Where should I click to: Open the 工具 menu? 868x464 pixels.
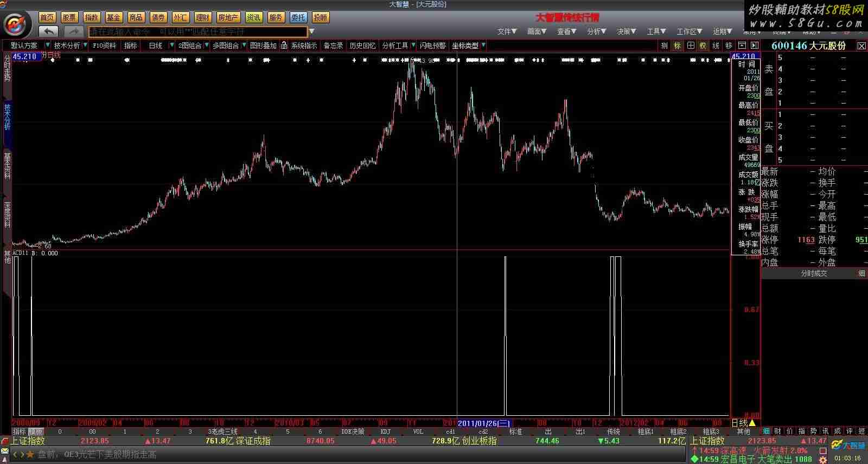[x=656, y=31]
